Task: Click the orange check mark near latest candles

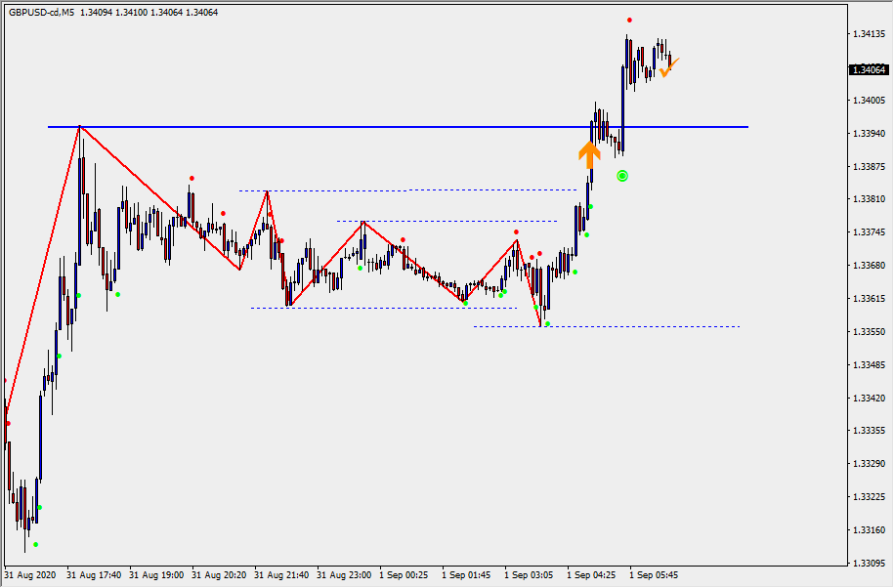Action: [668, 67]
